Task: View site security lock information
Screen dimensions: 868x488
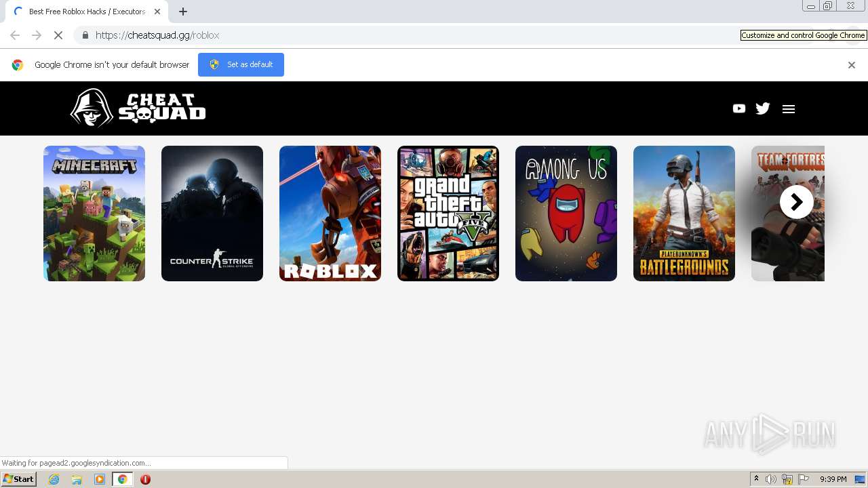Action: coord(85,35)
